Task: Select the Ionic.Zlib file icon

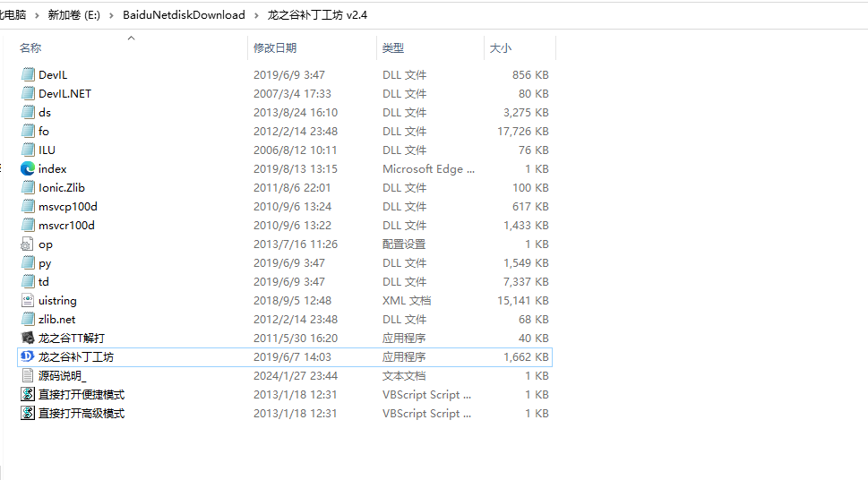Action: click(28, 187)
